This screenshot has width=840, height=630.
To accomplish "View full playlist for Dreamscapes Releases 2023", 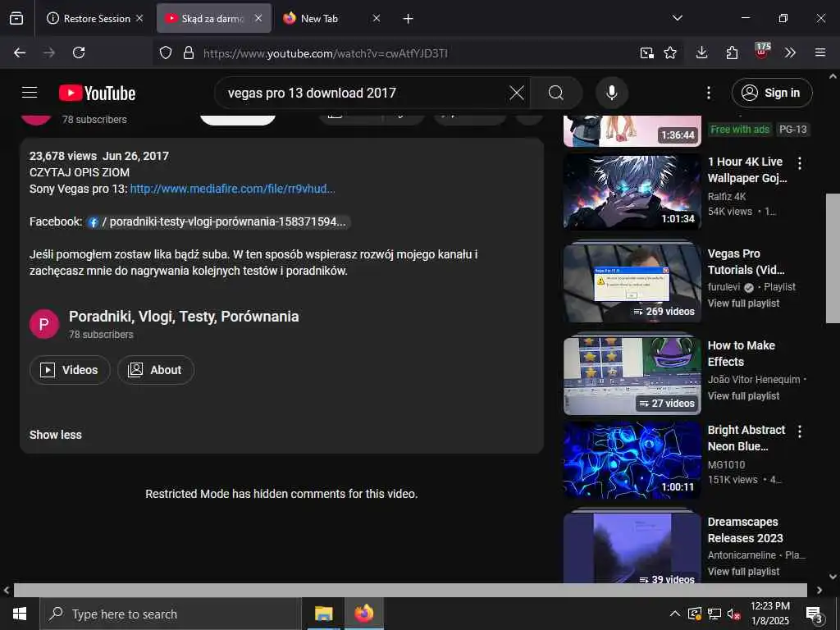I will click(x=743, y=572).
